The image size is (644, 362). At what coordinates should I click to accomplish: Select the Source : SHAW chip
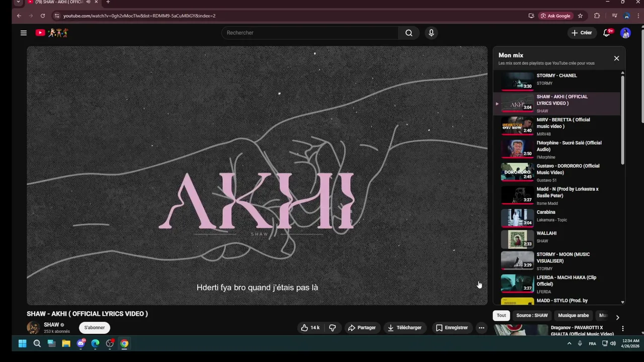coord(532,316)
